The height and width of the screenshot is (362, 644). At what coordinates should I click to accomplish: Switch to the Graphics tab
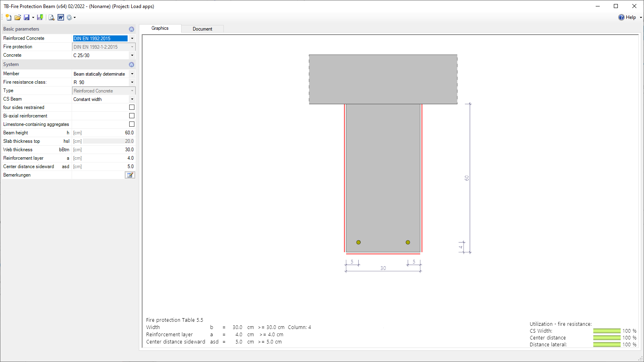pos(160,28)
